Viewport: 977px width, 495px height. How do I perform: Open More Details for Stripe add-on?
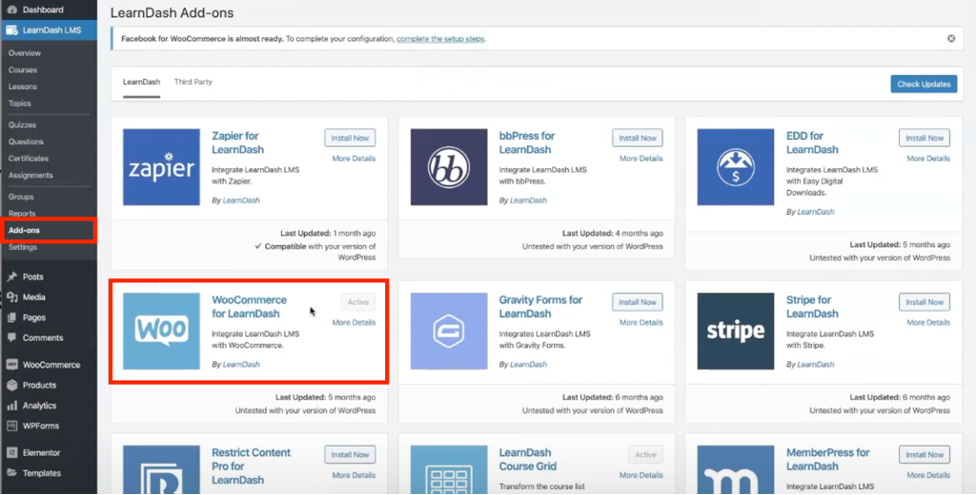928,322
